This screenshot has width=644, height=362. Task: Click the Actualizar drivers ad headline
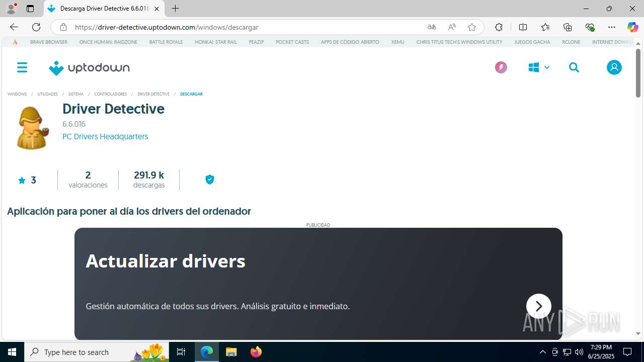click(166, 261)
